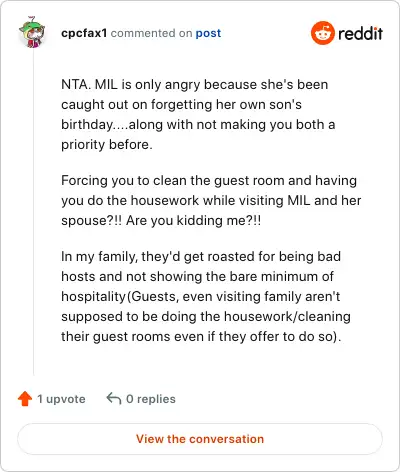This screenshot has height=472, width=400.
Task: Click the "commented on" gray text
Action: click(151, 33)
